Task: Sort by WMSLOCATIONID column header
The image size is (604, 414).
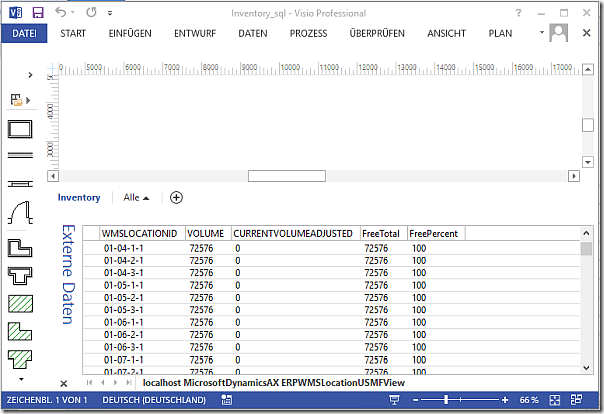Action: coord(142,233)
